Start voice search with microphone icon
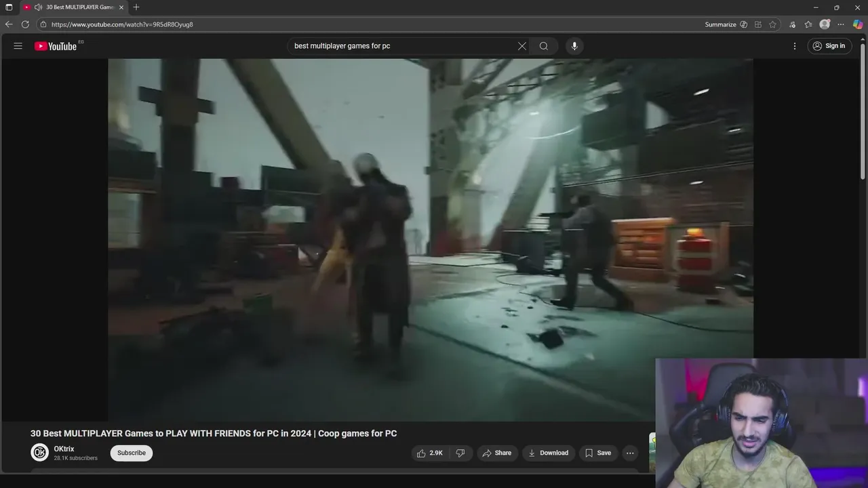Image resolution: width=868 pixels, height=488 pixels. coord(574,46)
